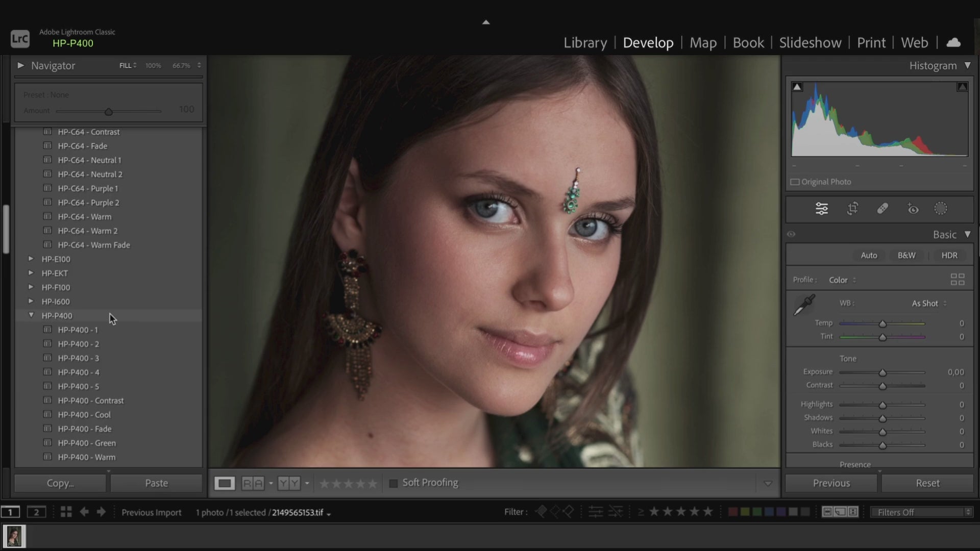Expand the HP-E100 preset folder
The height and width of the screenshot is (551, 980).
click(x=31, y=259)
